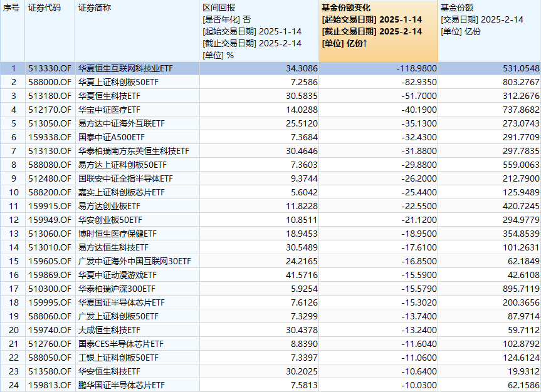
Task: Select return value 24.2165
Action: pos(259,261)
